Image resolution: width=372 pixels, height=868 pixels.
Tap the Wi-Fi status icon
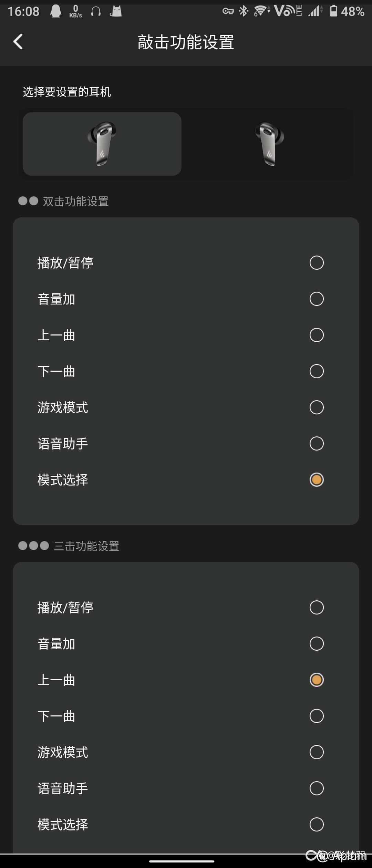pos(261,11)
